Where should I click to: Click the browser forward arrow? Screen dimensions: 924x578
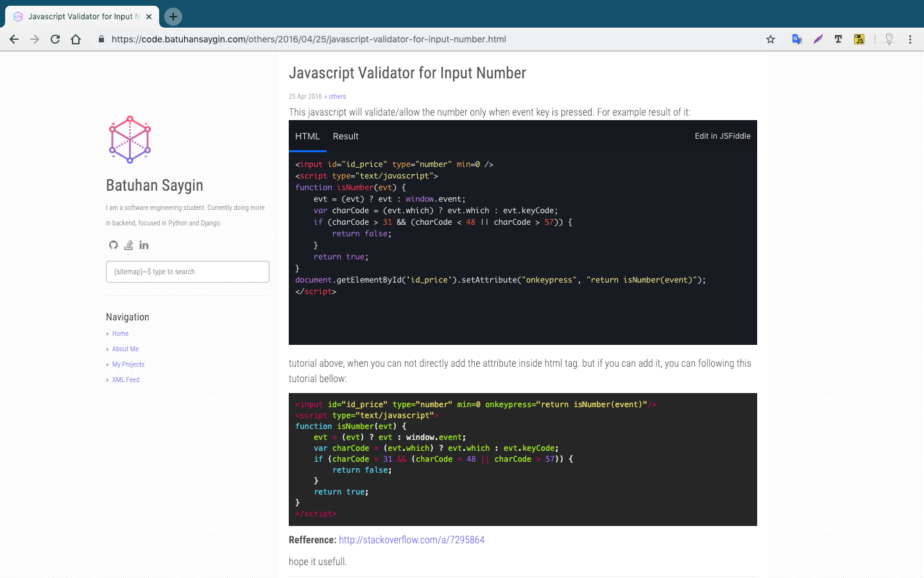pyautogui.click(x=35, y=39)
